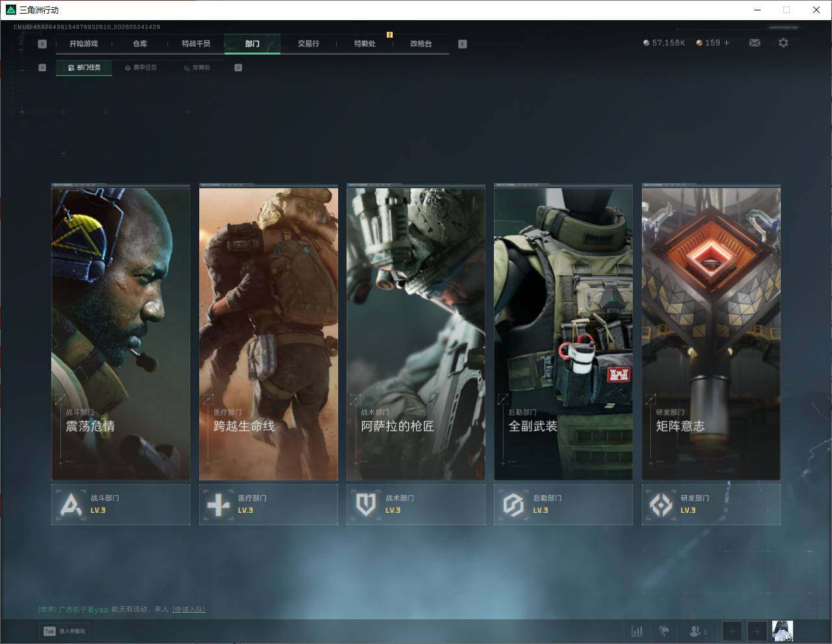Image resolution: width=832 pixels, height=644 pixels.
Task: Click the 后勤部门 LV.3 button
Action: (x=563, y=504)
